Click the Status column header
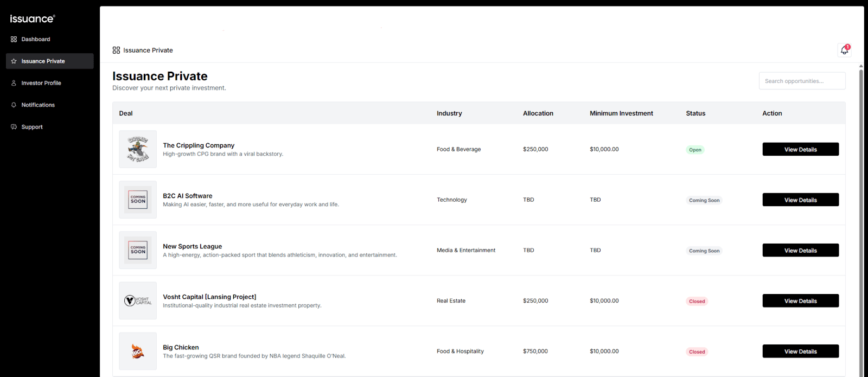The image size is (868, 377). tap(695, 113)
